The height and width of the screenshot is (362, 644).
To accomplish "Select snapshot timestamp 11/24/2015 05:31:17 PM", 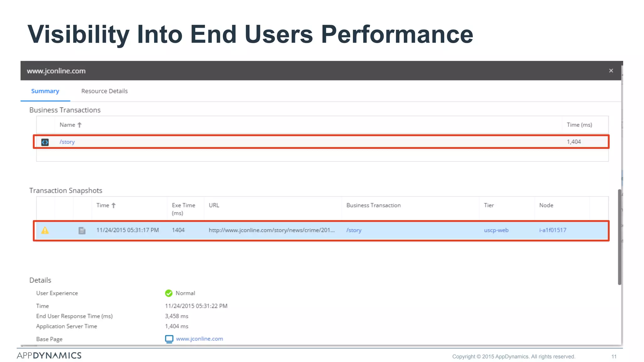I will tap(127, 230).
